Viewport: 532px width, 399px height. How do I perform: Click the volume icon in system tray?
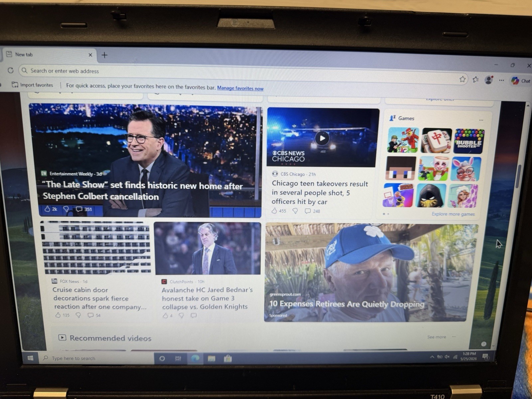(447, 357)
